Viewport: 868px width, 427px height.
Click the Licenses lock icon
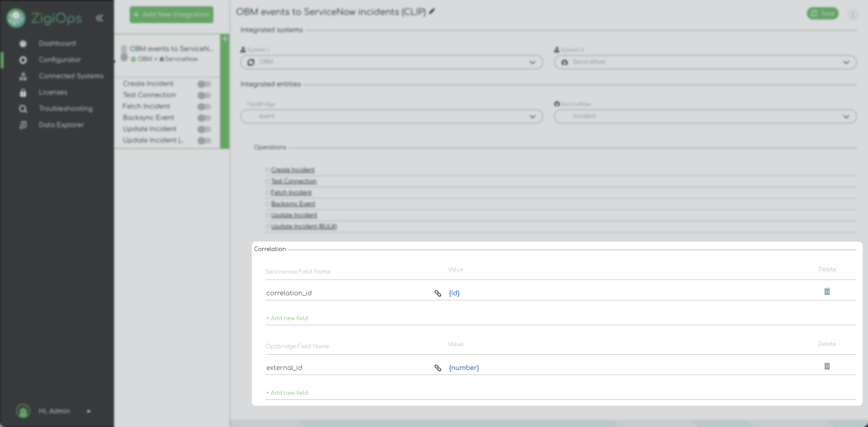tap(23, 93)
